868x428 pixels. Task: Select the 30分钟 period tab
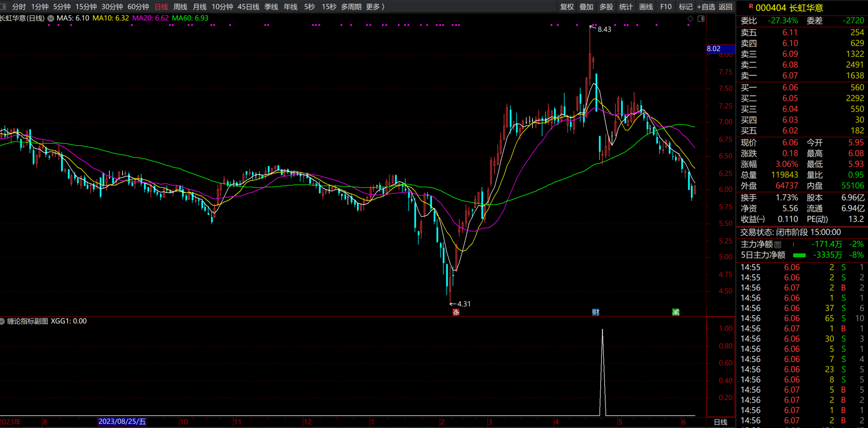pyautogui.click(x=112, y=7)
